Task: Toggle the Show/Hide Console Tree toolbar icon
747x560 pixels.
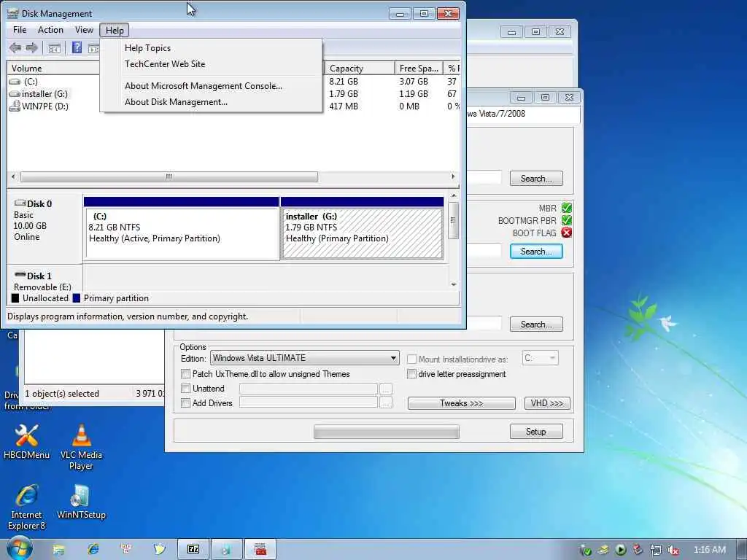Action: [x=54, y=48]
